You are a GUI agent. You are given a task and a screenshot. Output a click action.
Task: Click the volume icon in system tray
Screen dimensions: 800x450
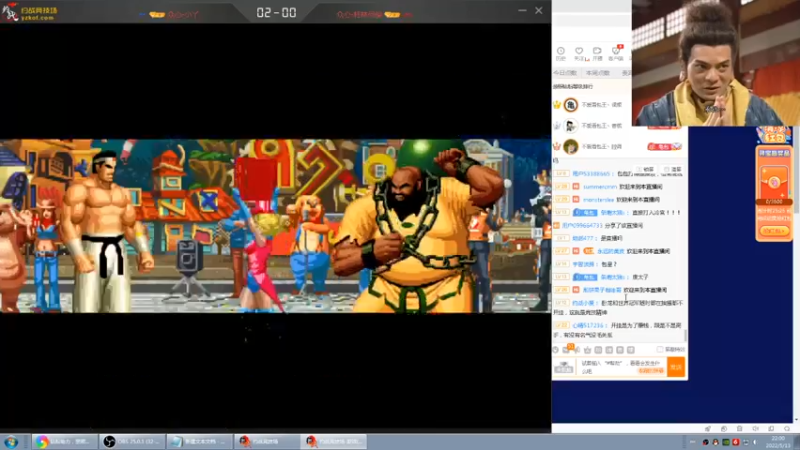[756, 442]
